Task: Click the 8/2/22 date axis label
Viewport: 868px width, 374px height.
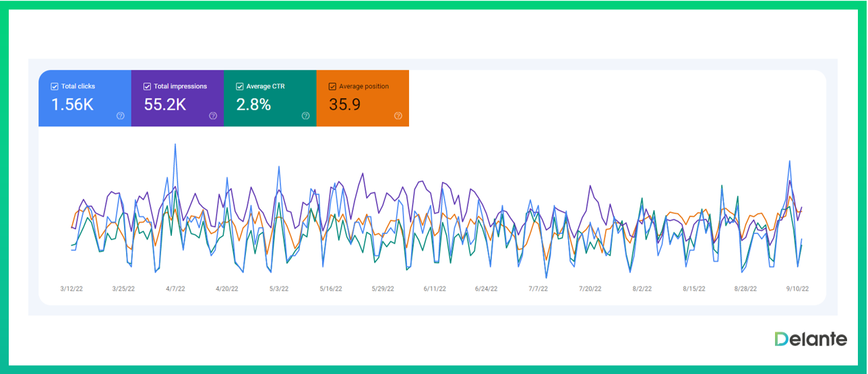Action: coord(642,288)
